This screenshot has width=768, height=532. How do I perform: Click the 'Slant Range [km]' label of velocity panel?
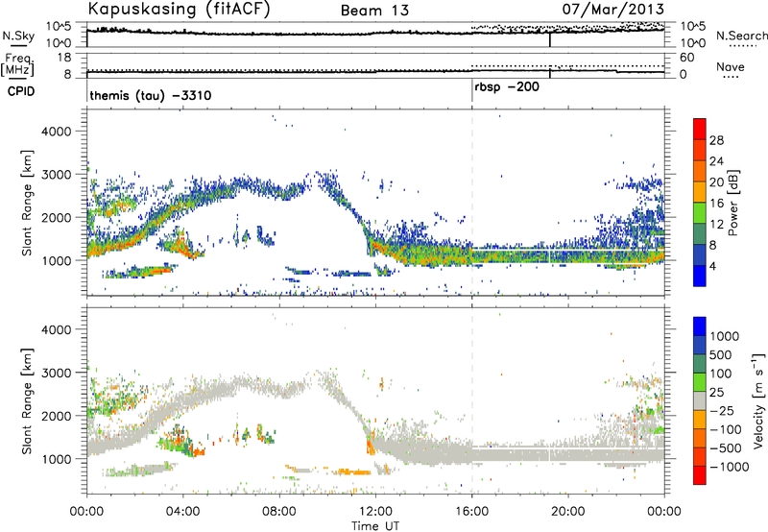27,401
